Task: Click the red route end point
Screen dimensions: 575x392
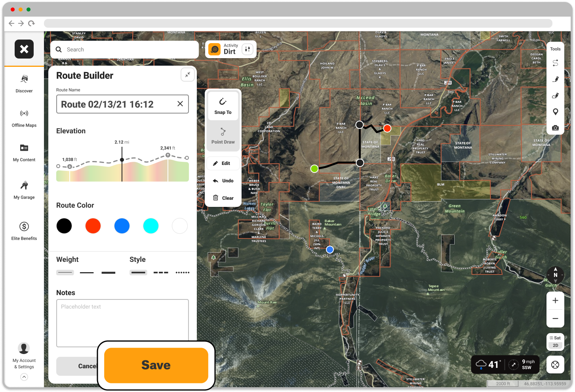Action: tap(387, 128)
